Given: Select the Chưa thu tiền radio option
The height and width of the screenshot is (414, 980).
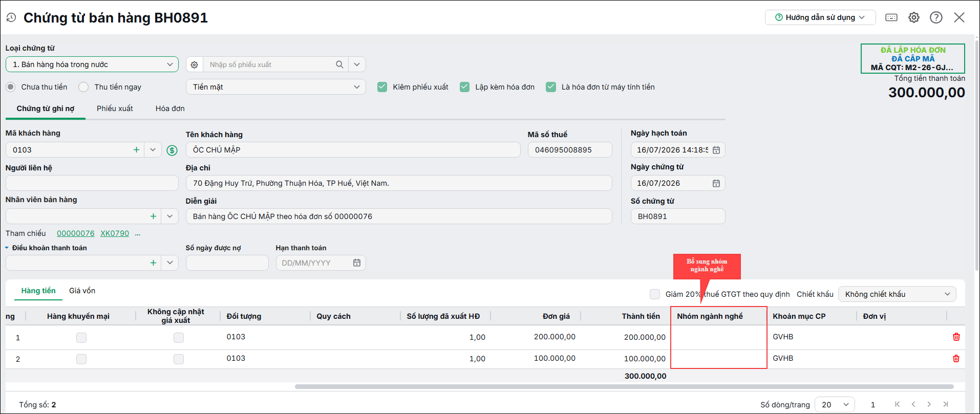Looking at the screenshot, I should pos(11,87).
